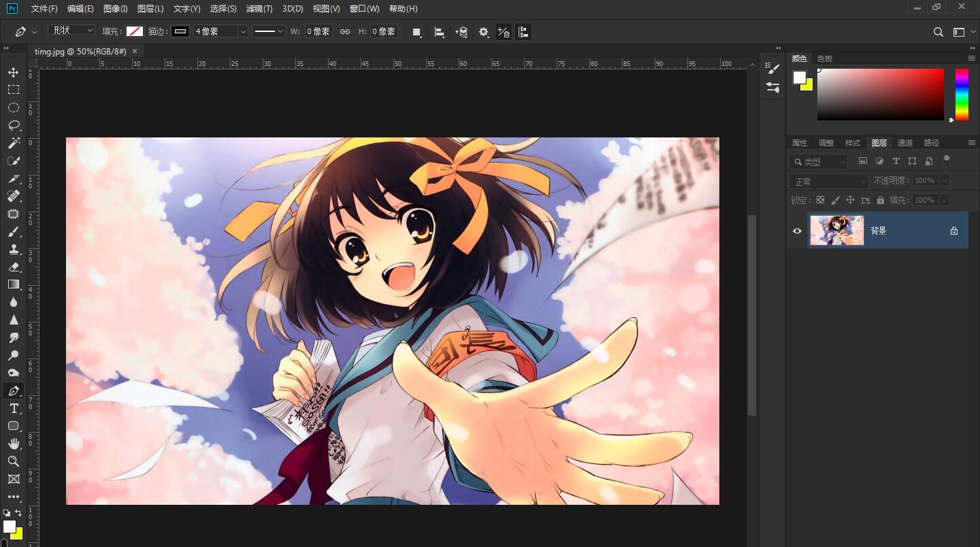The height and width of the screenshot is (547, 980).
Task: Click the 填充 fill color swatch
Action: pyautogui.click(x=135, y=31)
